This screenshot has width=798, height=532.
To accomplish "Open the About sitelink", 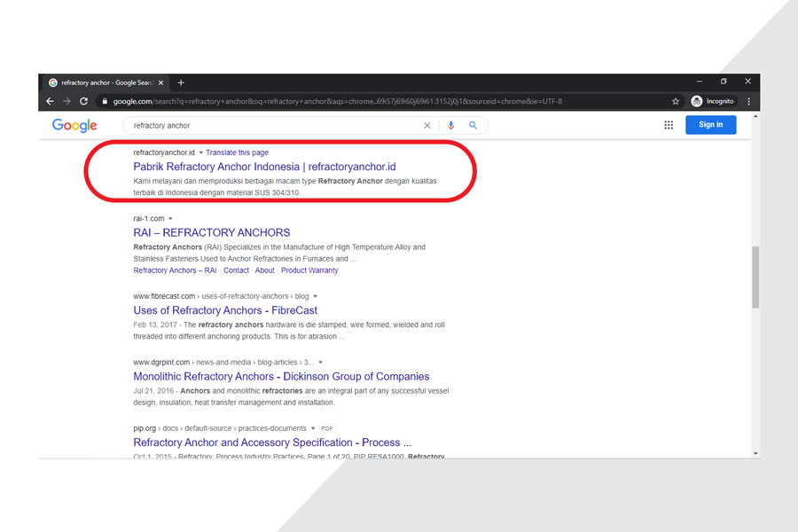I will click(x=264, y=270).
